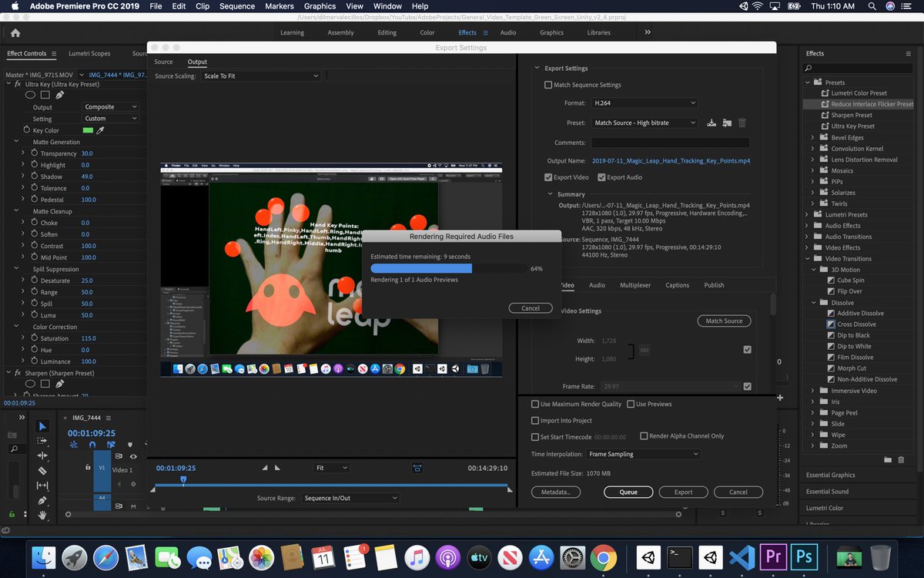Switch to the Source tab in Export Settings

click(x=163, y=62)
